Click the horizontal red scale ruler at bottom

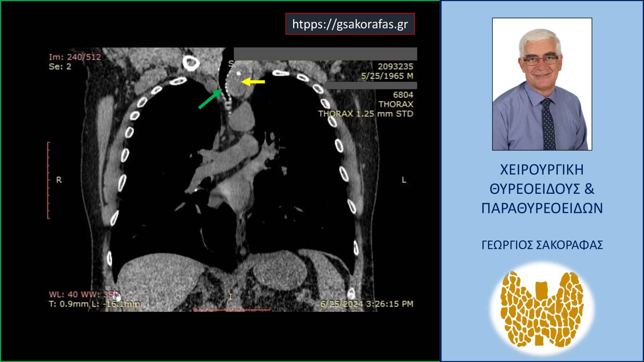pyautogui.click(x=231, y=309)
